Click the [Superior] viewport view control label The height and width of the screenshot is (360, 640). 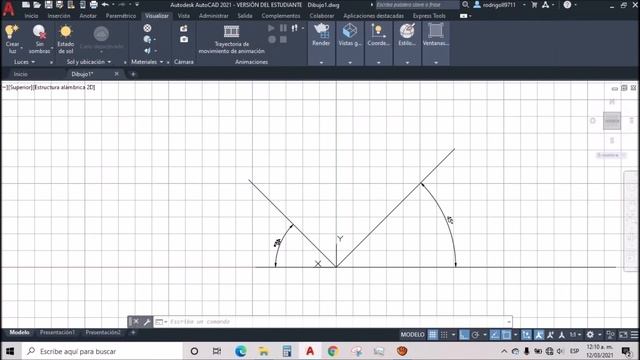[20, 87]
